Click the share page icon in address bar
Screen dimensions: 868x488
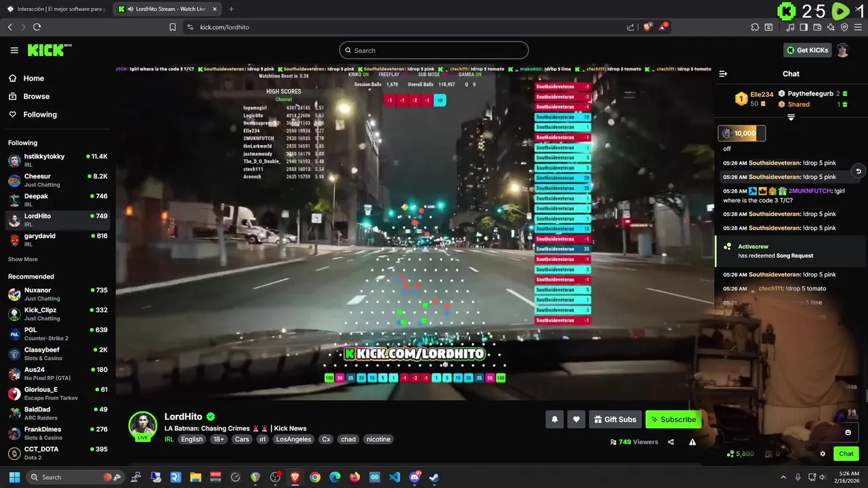[631, 27]
